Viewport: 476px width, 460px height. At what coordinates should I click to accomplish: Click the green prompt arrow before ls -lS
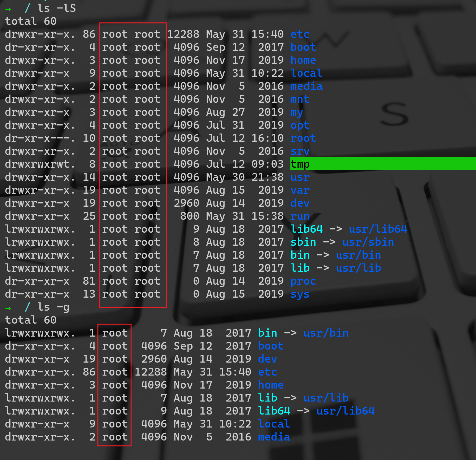(x=8, y=9)
